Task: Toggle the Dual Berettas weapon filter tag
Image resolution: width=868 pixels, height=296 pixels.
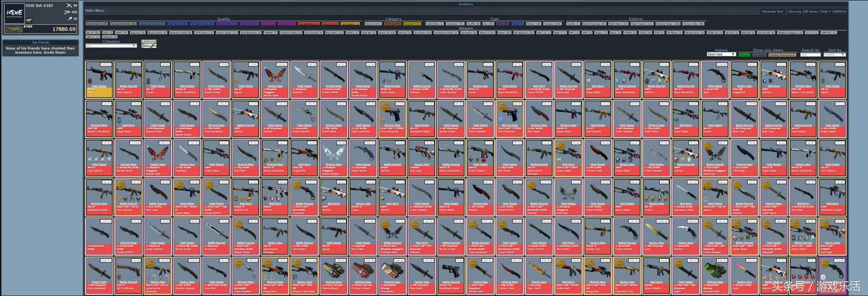Action: tap(251, 33)
